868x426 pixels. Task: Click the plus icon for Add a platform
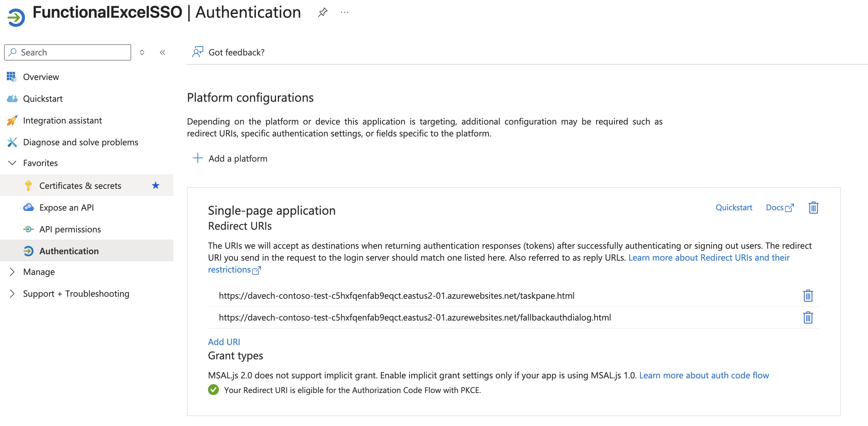coord(197,158)
